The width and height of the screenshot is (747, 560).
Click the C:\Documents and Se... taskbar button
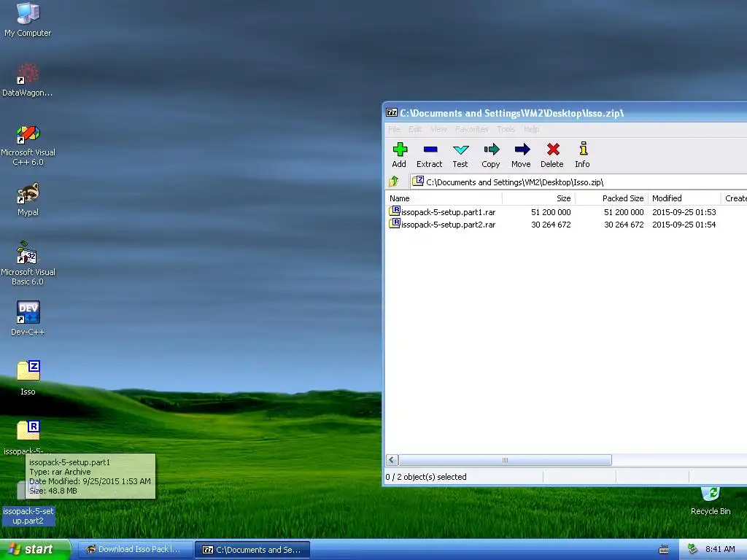pyautogui.click(x=252, y=550)
